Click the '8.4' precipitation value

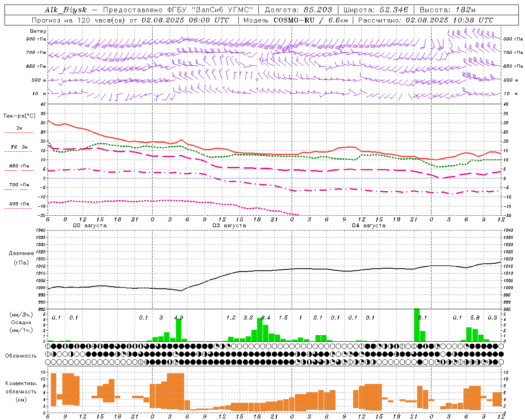[x=266, y=318]
